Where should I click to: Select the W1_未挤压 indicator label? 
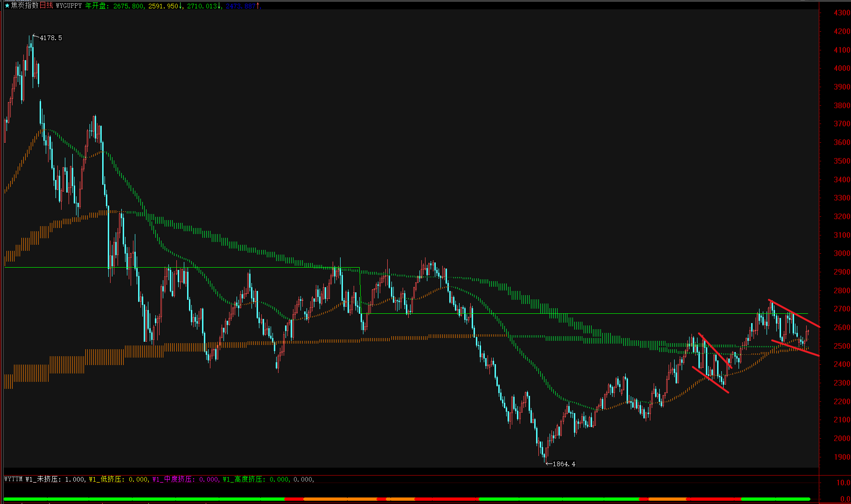click(43, 479)
